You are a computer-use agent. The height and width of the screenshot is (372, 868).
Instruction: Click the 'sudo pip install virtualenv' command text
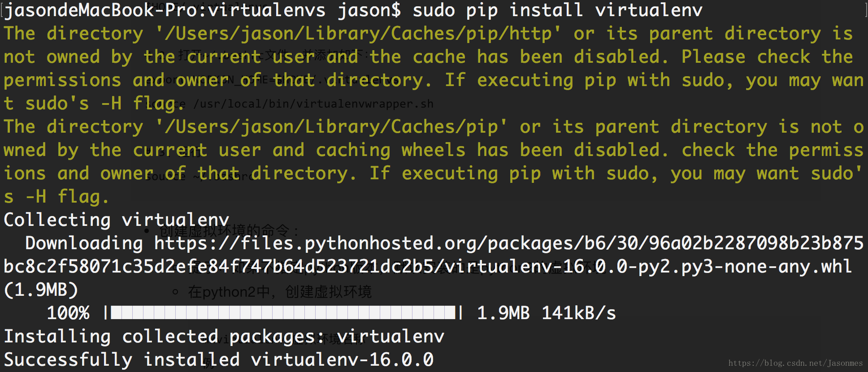[x=557, y=10]
